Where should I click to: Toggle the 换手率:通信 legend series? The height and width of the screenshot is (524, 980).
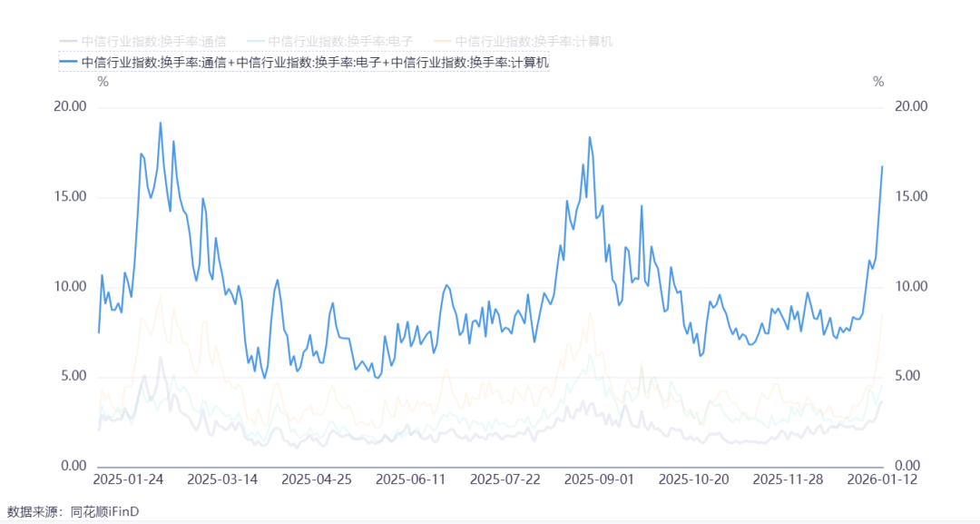point(142,42)
